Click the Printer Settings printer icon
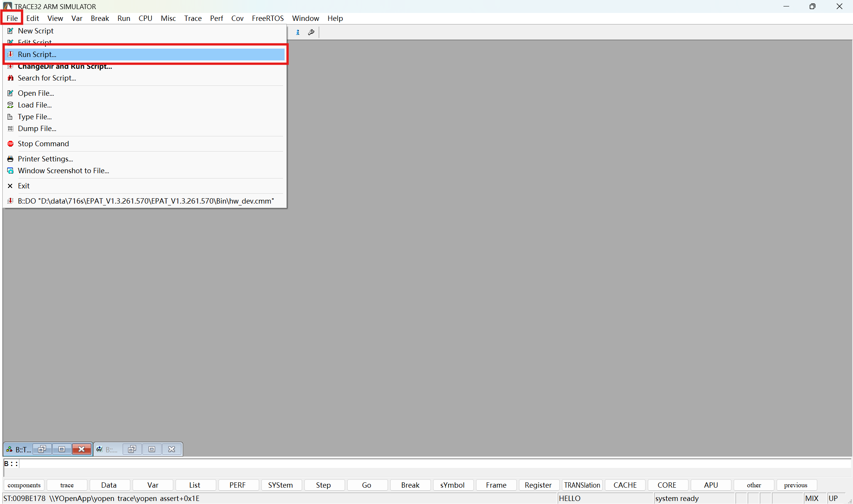The image size is (853, 504). click(x=10, y=159)
